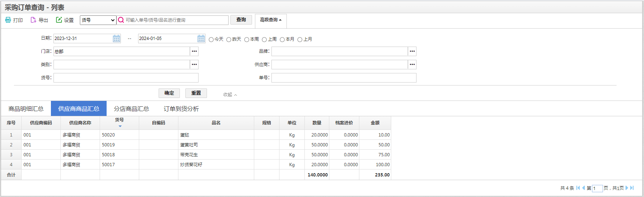Screen dimensions: 644x197
Task: Click product name 带壳花生
Action: pos(189,155)
